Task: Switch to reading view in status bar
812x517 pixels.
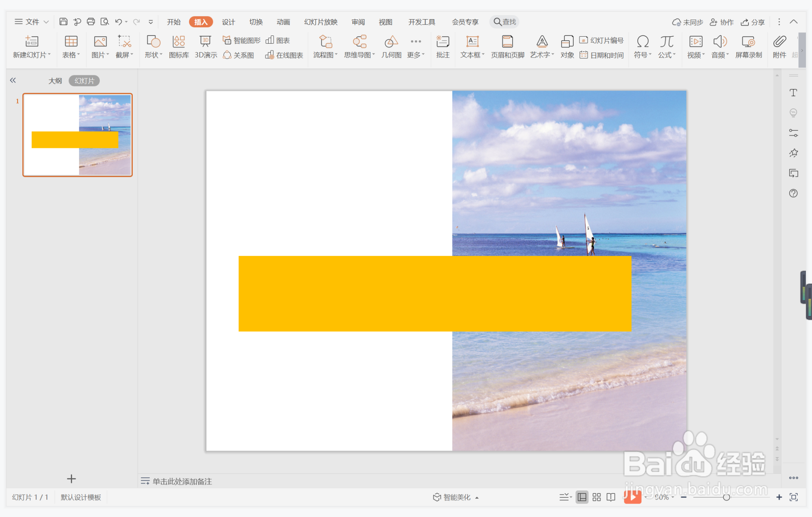Action: 611,497
